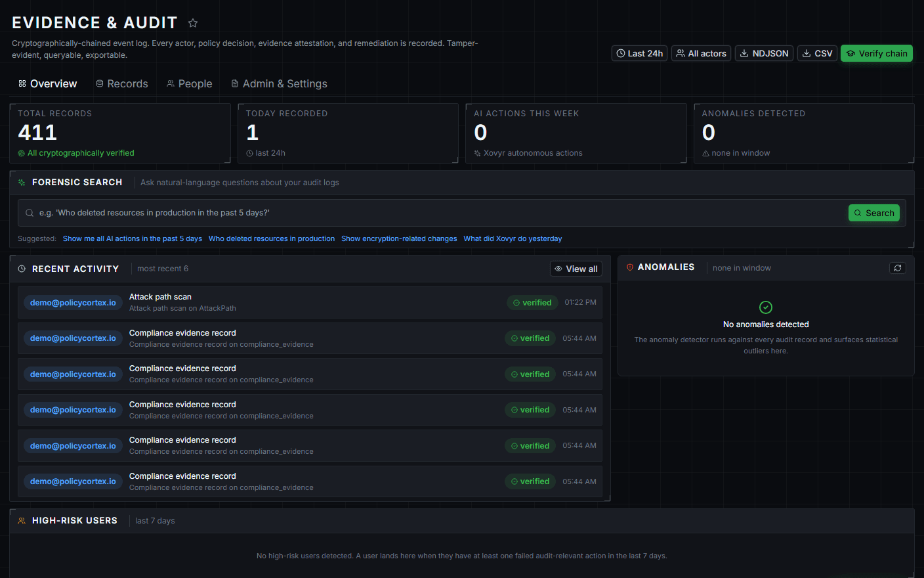Open the Attack path scan activity entry
The width and height of the screenshot is (924, 578).
pos(310,303)
